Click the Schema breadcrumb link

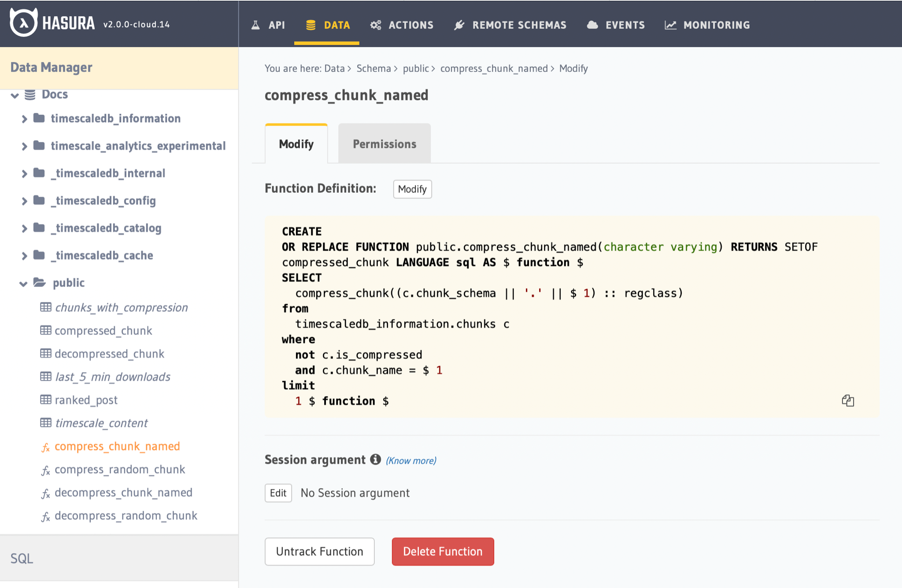pos(373,68)
